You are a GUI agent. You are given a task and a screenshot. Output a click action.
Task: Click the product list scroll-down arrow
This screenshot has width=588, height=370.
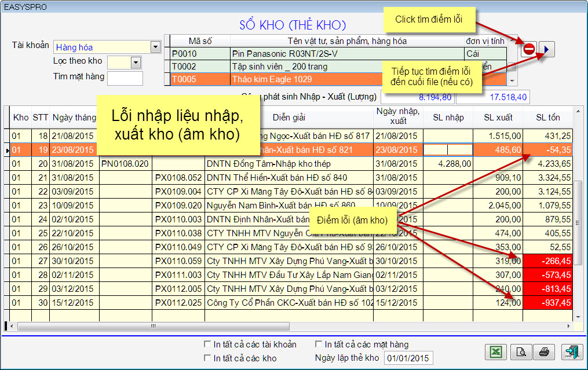point(512,80)
